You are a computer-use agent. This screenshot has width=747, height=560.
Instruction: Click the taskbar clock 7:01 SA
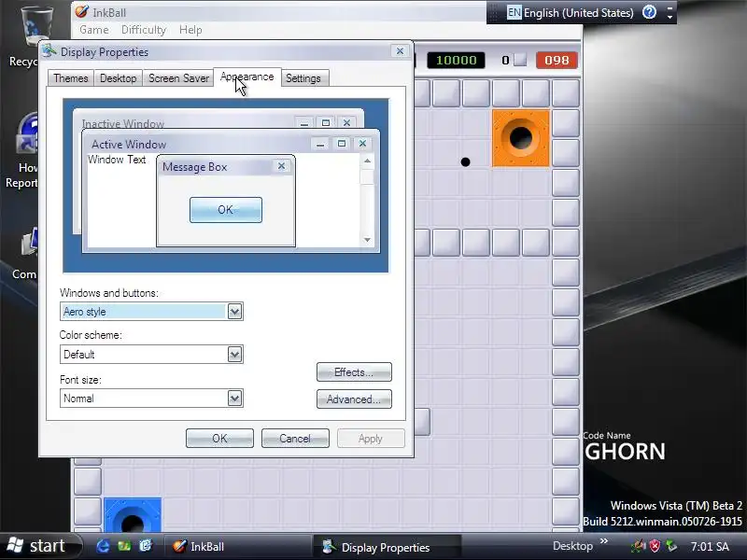[710, 546]
